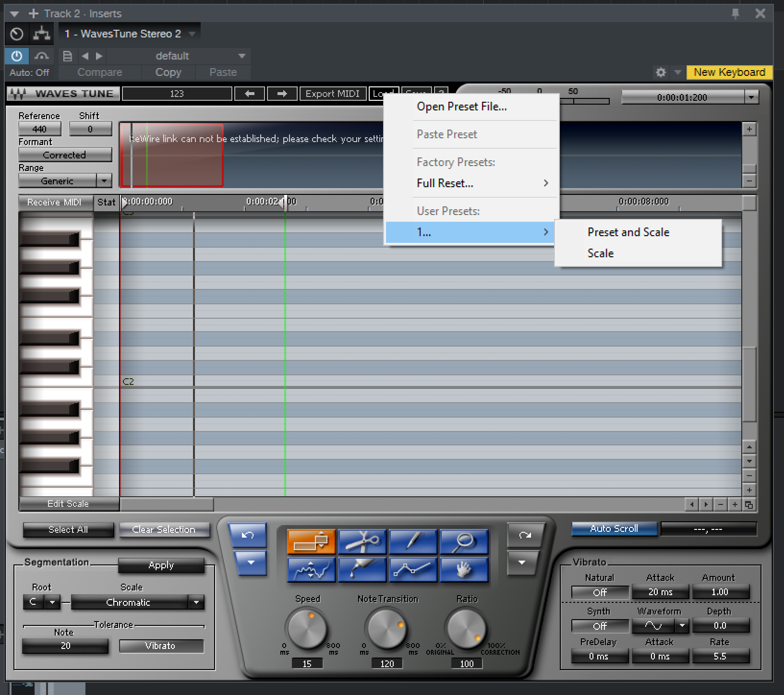The image size is (784, 695).
Task: Toggle the Vibrato tolerance button
Action: pos(161,646)
